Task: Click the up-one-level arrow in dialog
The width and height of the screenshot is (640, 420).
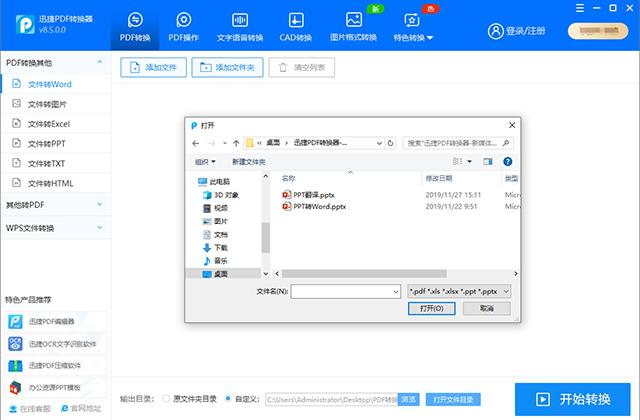Action: tap(236, 143)
